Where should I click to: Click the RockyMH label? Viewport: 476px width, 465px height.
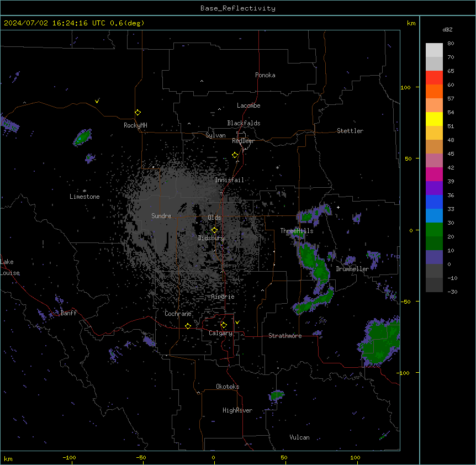pos(135,125)
